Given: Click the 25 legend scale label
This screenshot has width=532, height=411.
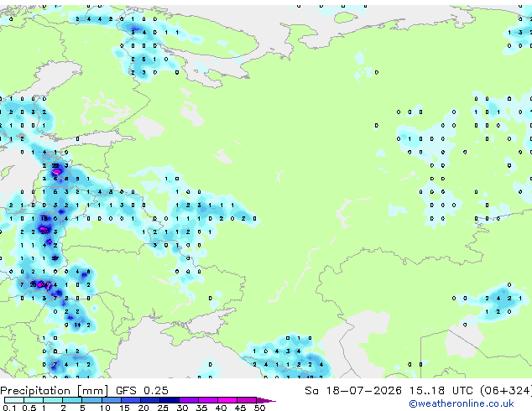Looking at the screenshot, I should pyautogui.click(x=163, y=408).
